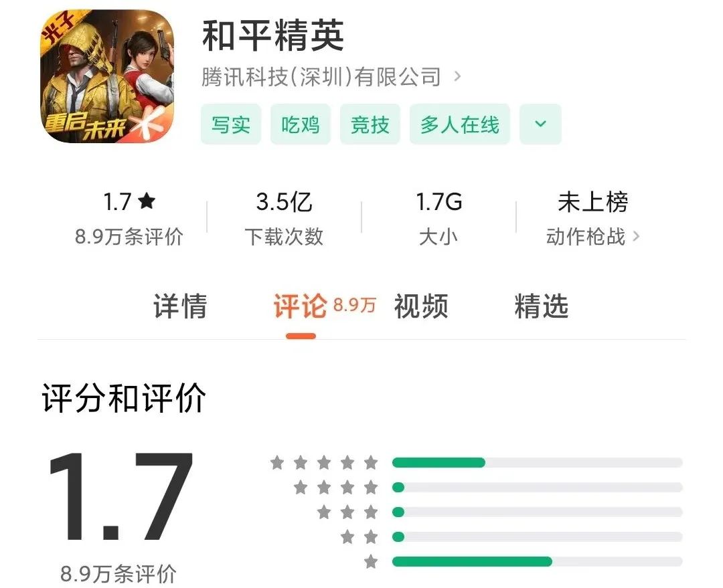Switch to the 详情 tab
This screenshot has height=588, width=723.
180,306
